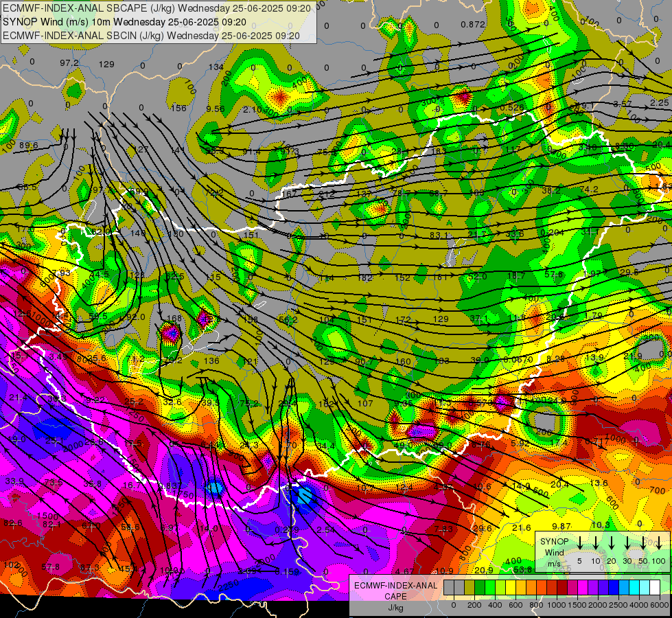The image size is (672, 618).
Task: Click the 2.54 value on the map
Action: tap(326, 530)
